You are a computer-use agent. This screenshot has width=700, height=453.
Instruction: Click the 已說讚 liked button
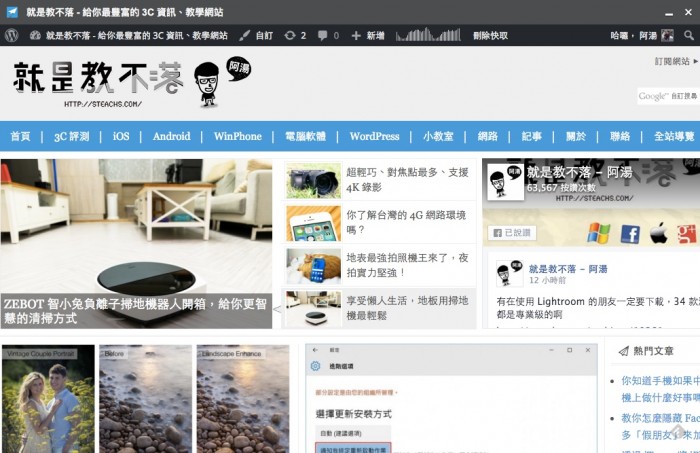coord(512,233)
